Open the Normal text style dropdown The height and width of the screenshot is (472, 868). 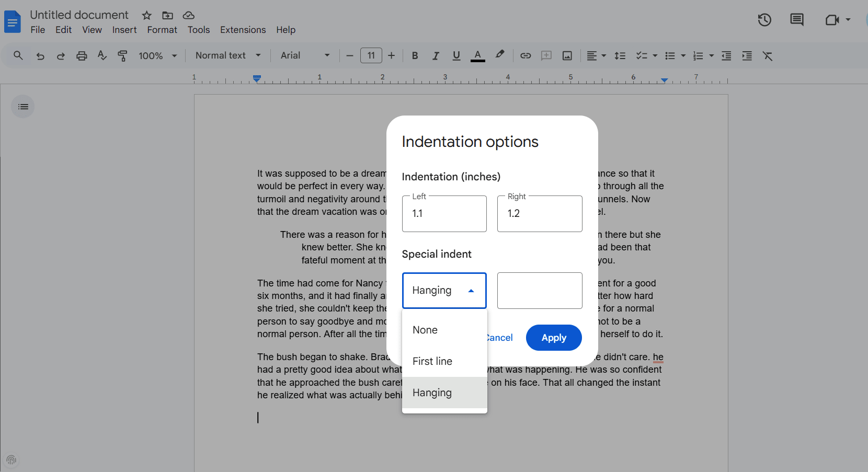coord(228,55)
